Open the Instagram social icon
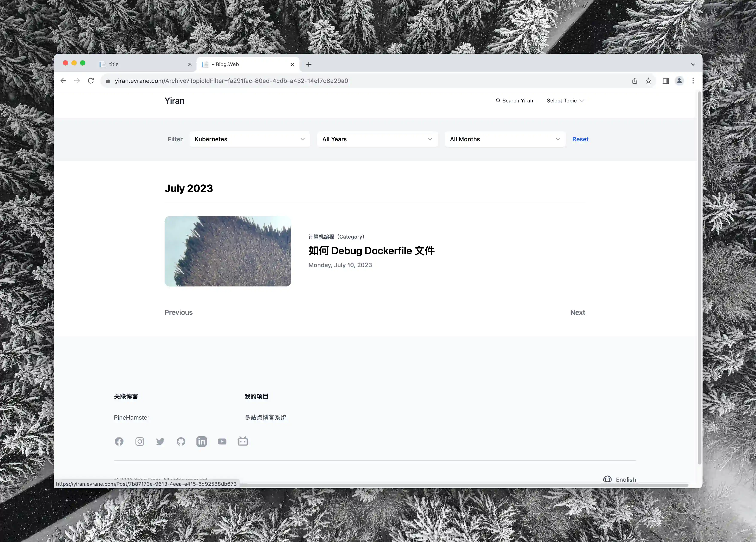Image resolution: width=756 pixels, height=542 pixels. (x=140, y=441)
